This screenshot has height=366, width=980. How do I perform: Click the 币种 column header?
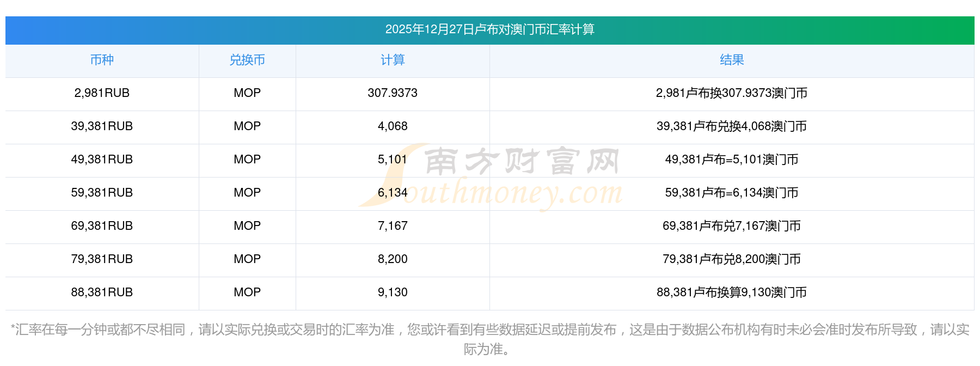[102, 60]
